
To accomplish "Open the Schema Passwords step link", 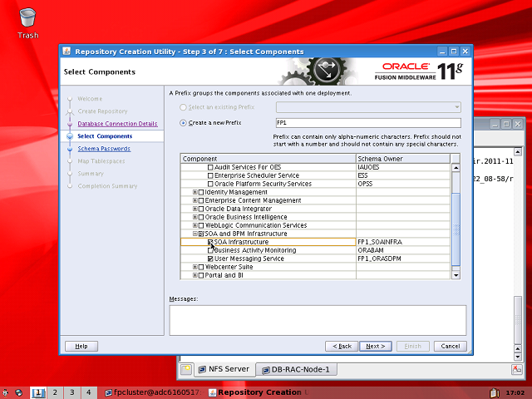I will pyautogui.click(x=104, y=149).
